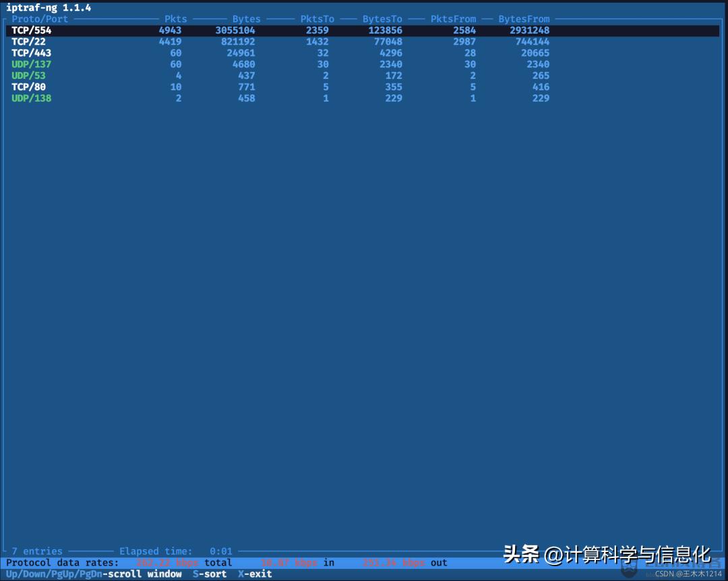Click the UDP/137 entry

tap(31, 64)
